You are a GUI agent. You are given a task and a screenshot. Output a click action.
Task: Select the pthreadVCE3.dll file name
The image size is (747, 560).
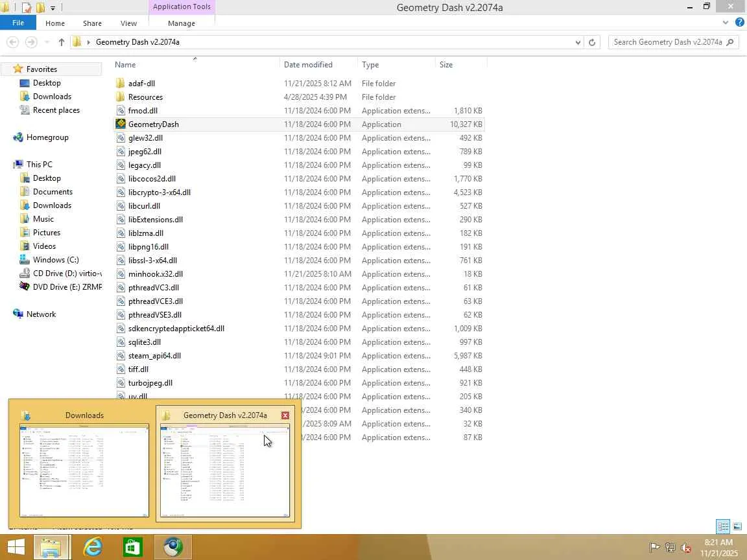point(156,301)
